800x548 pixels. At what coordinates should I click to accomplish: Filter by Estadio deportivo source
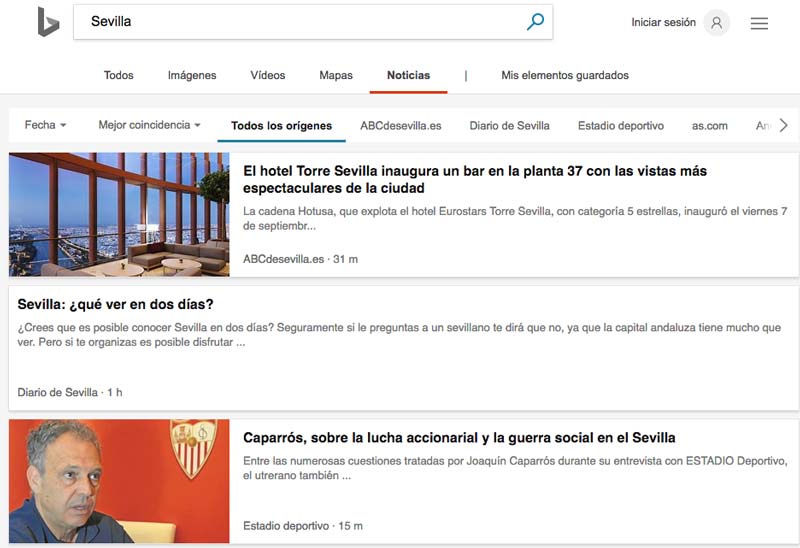(620, 126)
